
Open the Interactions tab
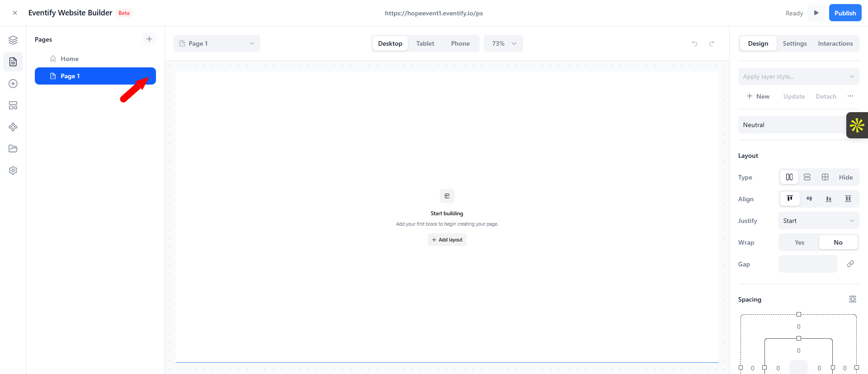coord(835,43)
